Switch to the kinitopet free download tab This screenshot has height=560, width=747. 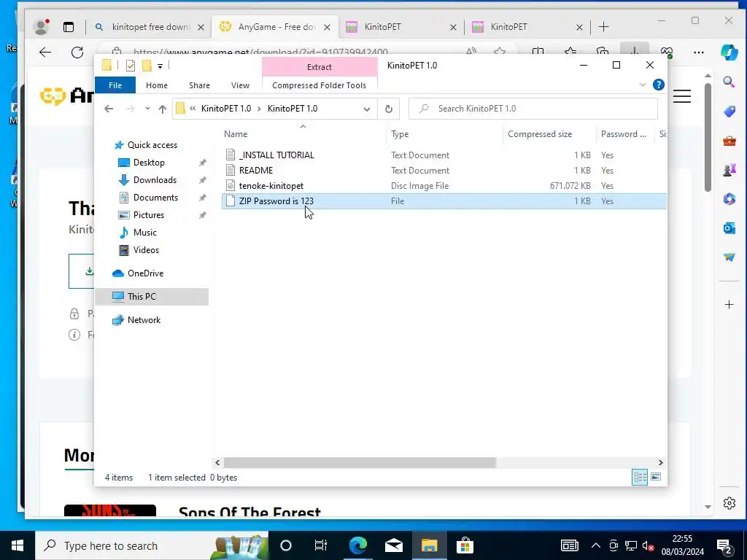point(150,27)
